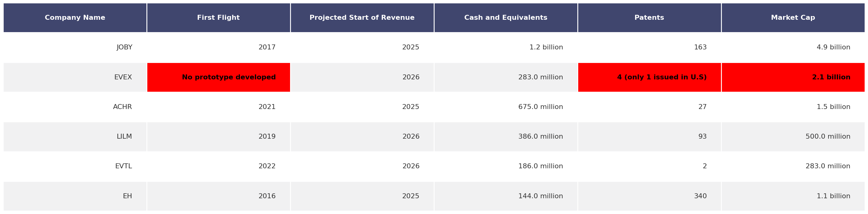Click ACHR's first flight year 2021
The image size is (868, 214).
pos(218,107)
